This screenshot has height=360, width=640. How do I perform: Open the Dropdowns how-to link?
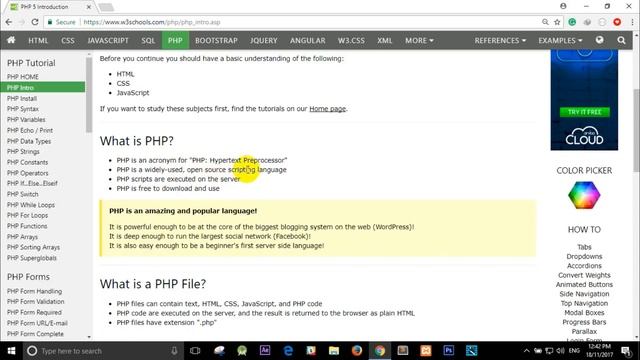pos(584,256)
